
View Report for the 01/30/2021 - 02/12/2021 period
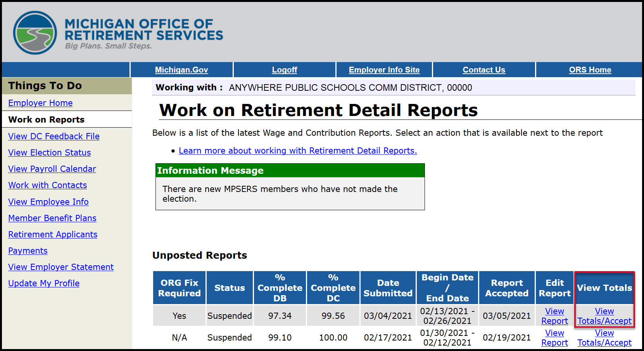[x=554, y=338]
